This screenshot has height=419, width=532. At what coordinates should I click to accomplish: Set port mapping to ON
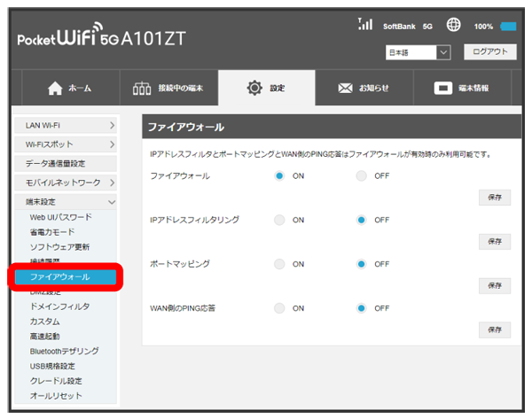point(279,264)
